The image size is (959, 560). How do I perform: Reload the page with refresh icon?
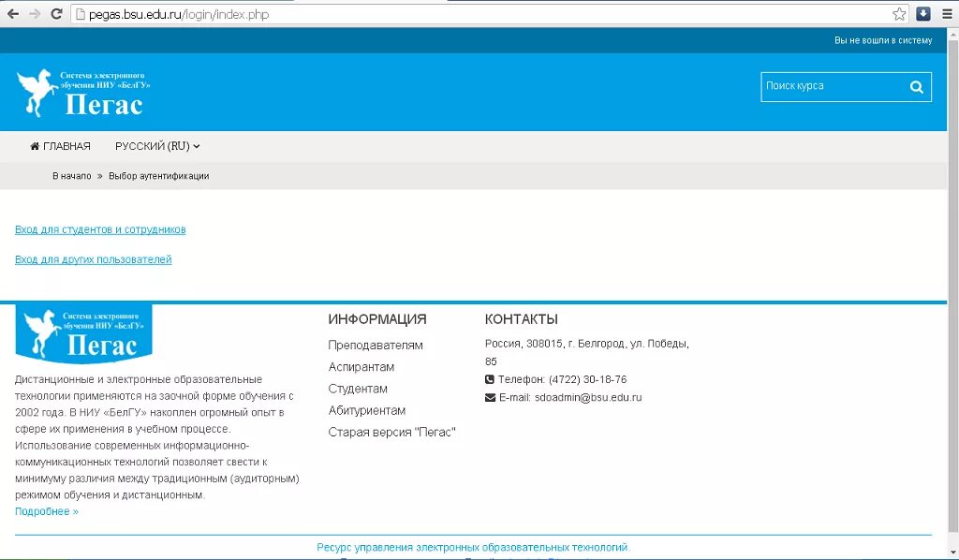56,14
